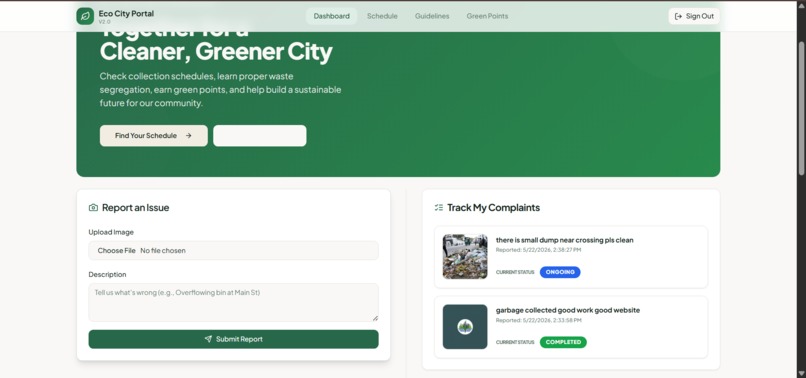This screenshot has height=378, width=806.
Task: Open the Dashboard tab
Action: coord(332,16)
